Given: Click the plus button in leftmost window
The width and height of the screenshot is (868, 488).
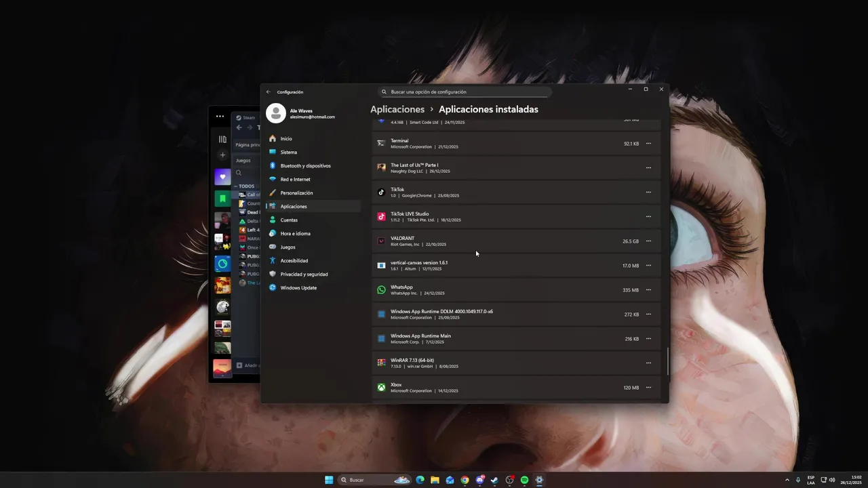Looking at the screenshot, I should (x=222, y=155).
